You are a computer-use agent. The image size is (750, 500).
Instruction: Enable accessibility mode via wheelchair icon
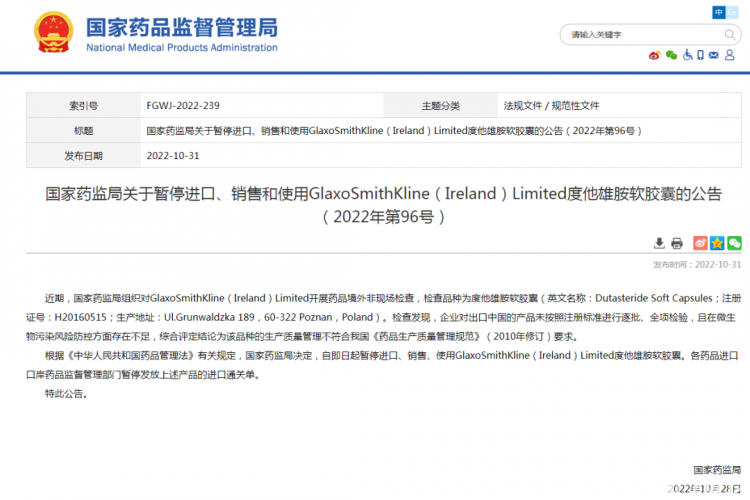point(687,55)
